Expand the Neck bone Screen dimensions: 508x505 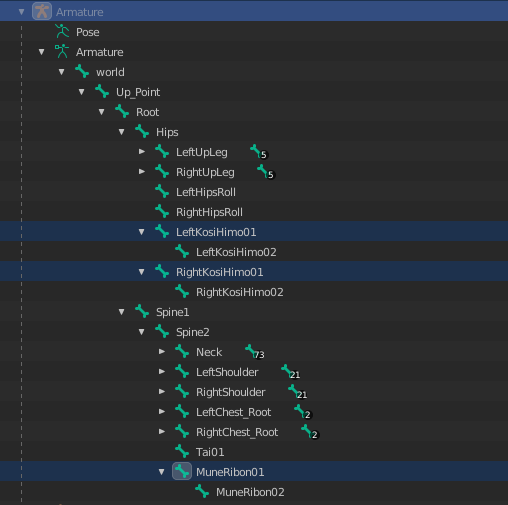tap(162, 352)
